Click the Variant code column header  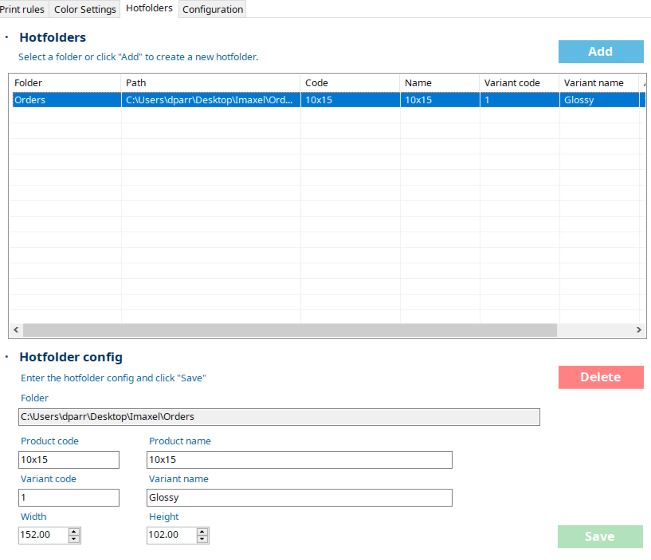[x=518, y=83]
